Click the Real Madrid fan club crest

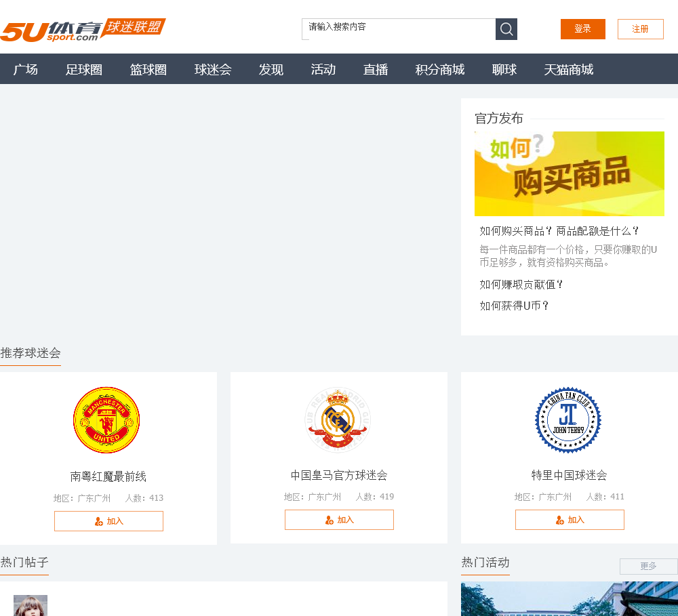[338, 419]
